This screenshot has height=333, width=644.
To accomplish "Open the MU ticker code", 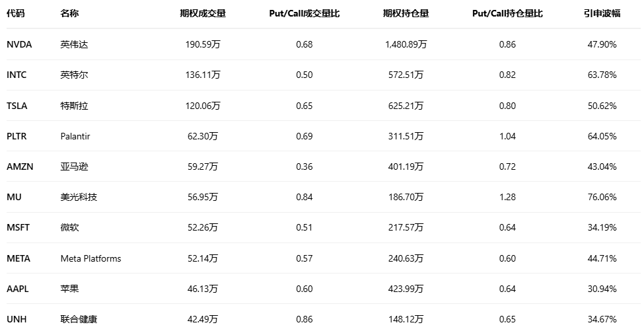I will pyautogui.click(x=14, y=197).
